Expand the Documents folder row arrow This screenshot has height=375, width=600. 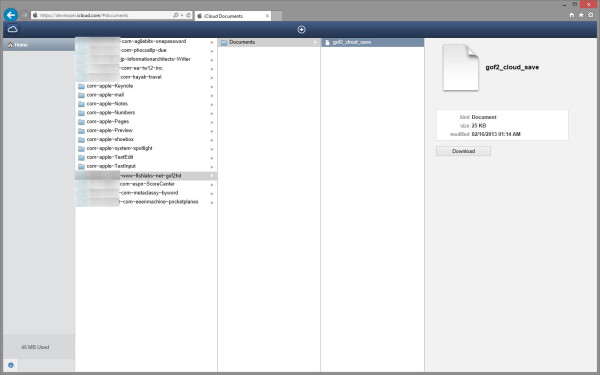(x=315, y=42)
